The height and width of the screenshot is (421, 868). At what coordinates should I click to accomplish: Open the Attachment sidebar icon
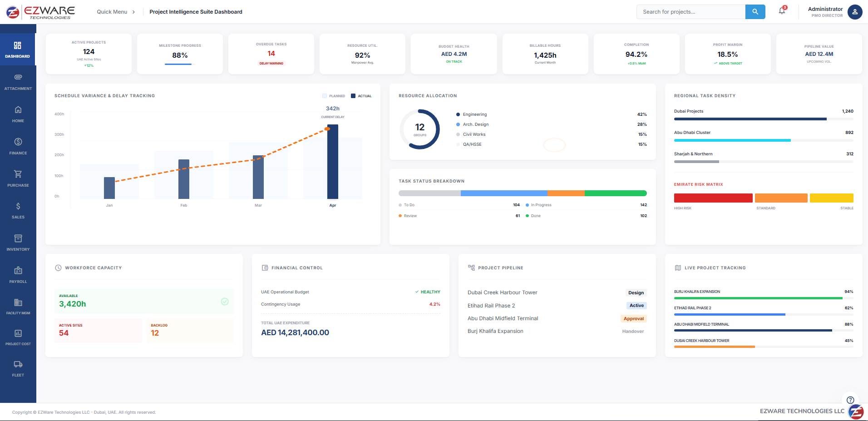click(x=18, y=77)
